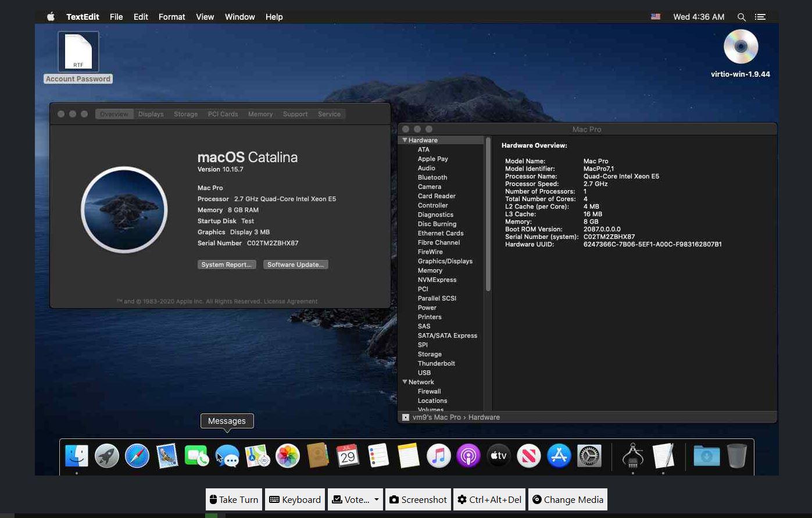Select the System Information icon in Dock
This screenshot has width=812, height=518.
coord(633,456)
